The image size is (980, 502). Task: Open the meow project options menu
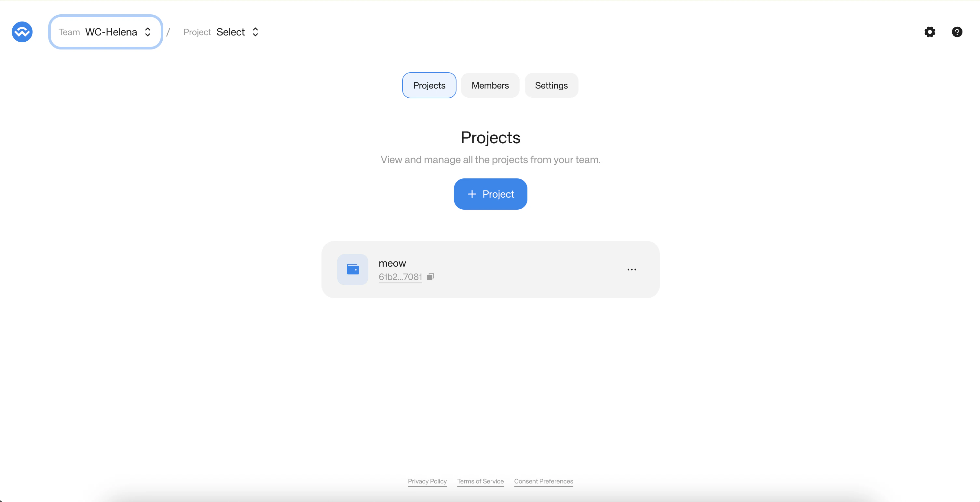click(632, 270)
